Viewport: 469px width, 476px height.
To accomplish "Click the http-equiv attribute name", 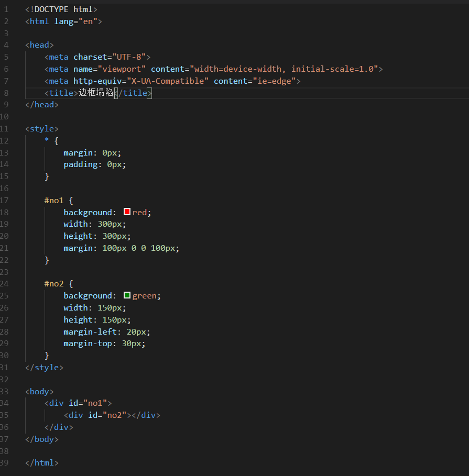I will click(x=97, y=81).
